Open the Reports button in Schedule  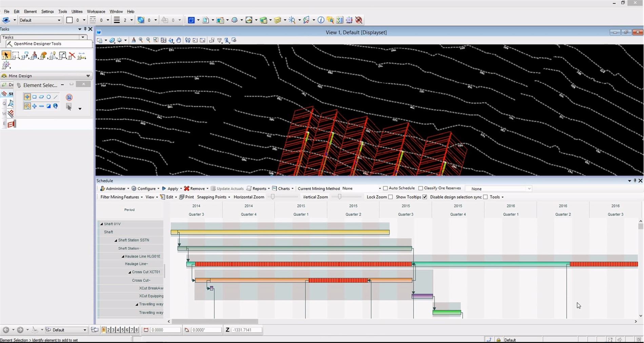tap(258, 189)
